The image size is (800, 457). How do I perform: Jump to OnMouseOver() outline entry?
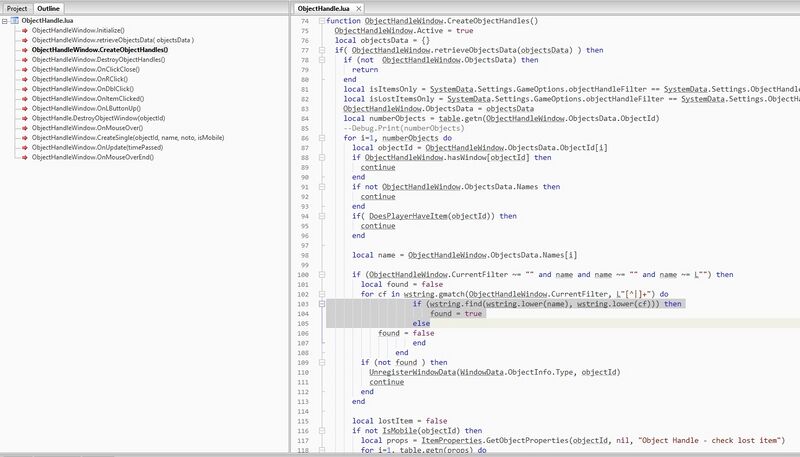tap(87, 128)
